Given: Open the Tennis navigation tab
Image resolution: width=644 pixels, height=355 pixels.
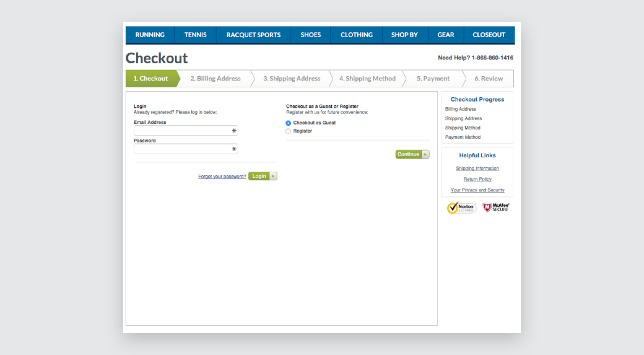Looking at the screenshot, I should coord(195,35).
